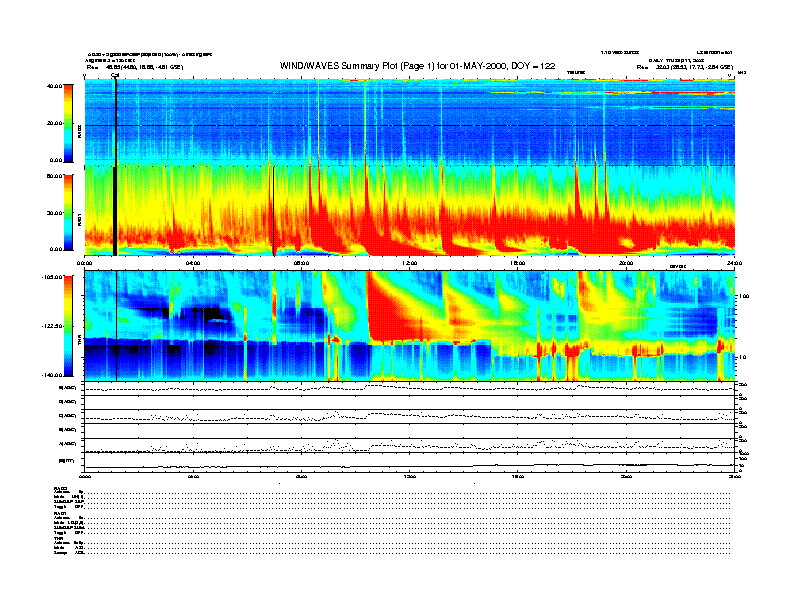The image size is (792, 612).
Task: Click the "16:00" time label beneath RAD1 spectrogram
Action: (518, 263)
